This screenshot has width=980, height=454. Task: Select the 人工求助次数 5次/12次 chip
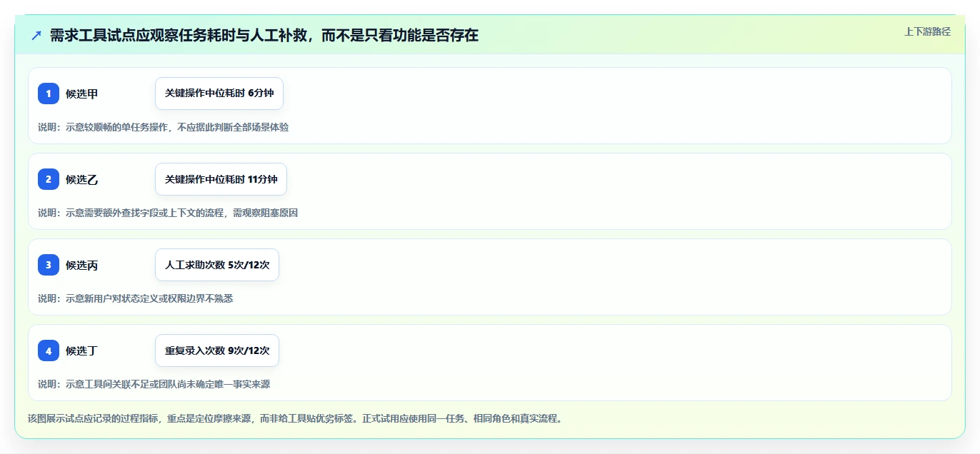[217, 265]
